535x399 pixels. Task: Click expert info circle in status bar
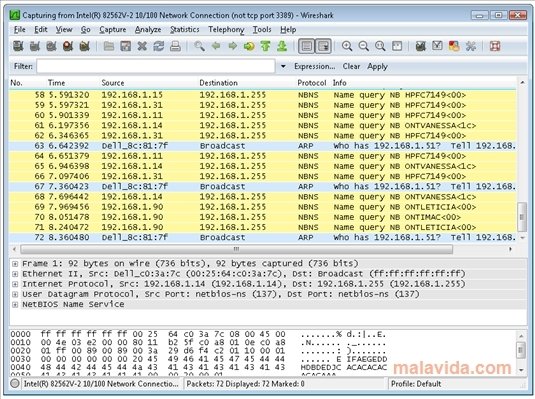(x=15, y=383)
